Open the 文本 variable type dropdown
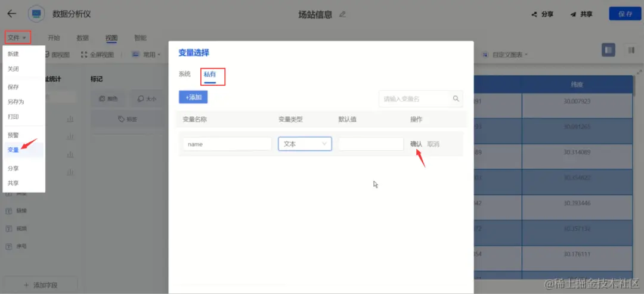Image resolution: width=644 pixels, height=294 pixels. click(x=305, y=144)
